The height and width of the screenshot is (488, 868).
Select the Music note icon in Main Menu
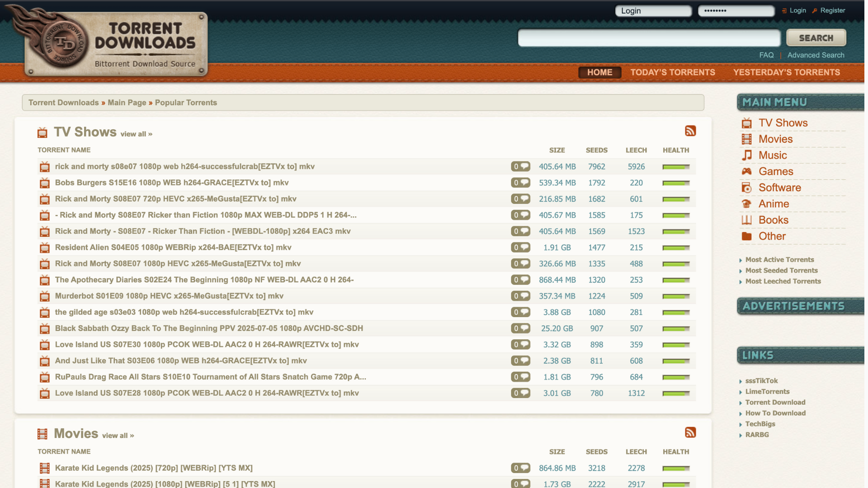pos(746,155)
